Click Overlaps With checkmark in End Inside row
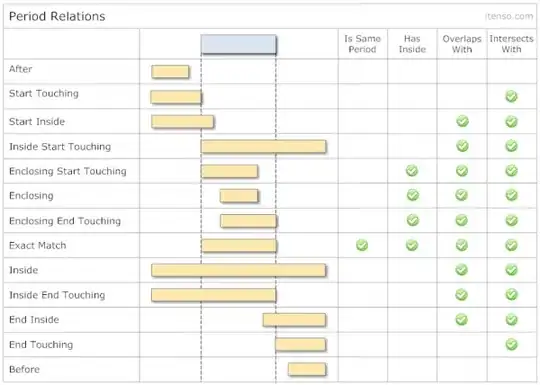 461,319
